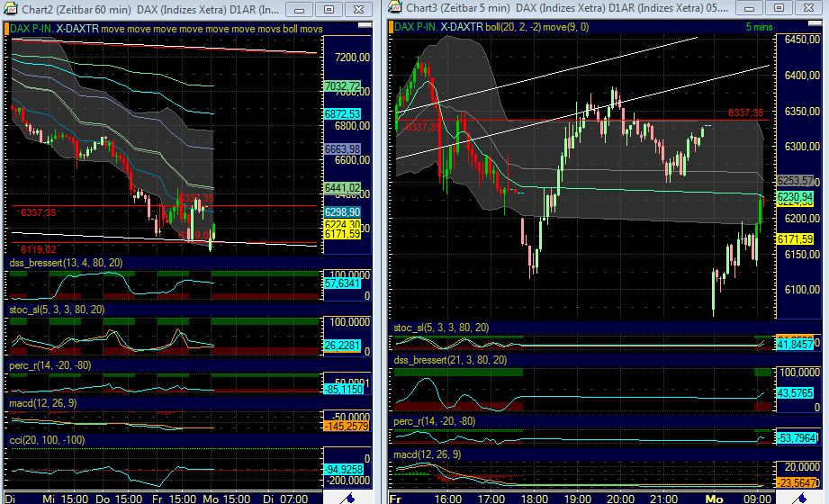Click 'Mo' day marker on Chart3 time axis
The height and width of the screenshot is (504, 829).
714,499
